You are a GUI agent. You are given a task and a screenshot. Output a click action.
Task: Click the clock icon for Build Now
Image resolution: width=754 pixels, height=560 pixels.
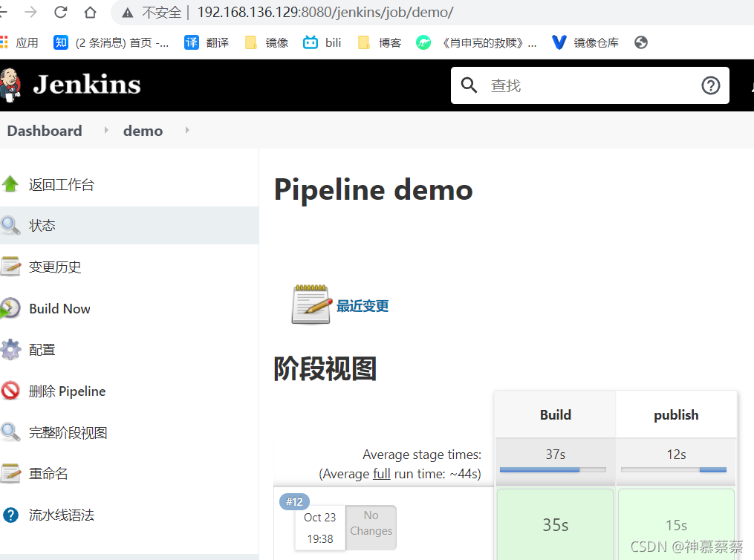point(10,308)
